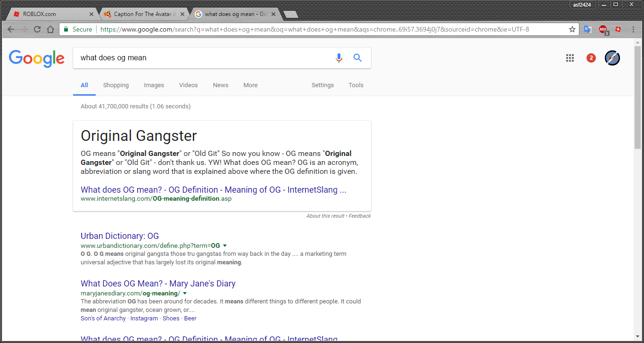644x343 pixels.
Task: Send Feedback on the featured snippet
Action: pyautogui.click(x=360, y=216)
